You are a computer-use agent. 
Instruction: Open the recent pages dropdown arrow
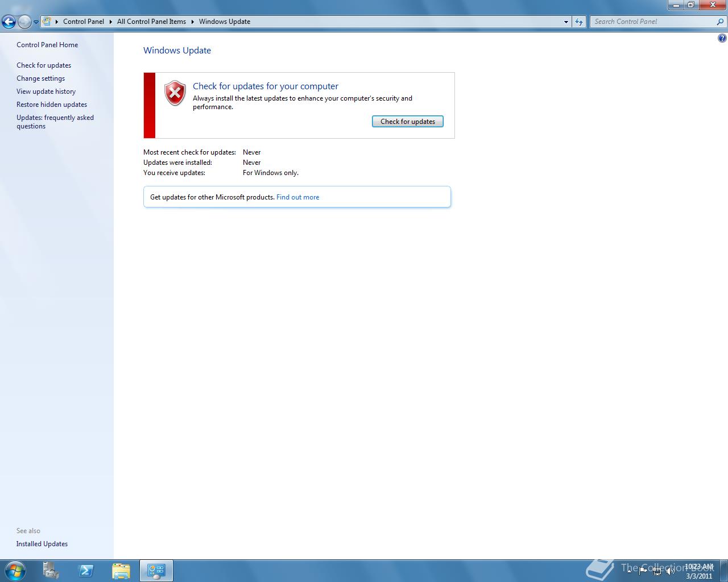(x=36, y=22)
